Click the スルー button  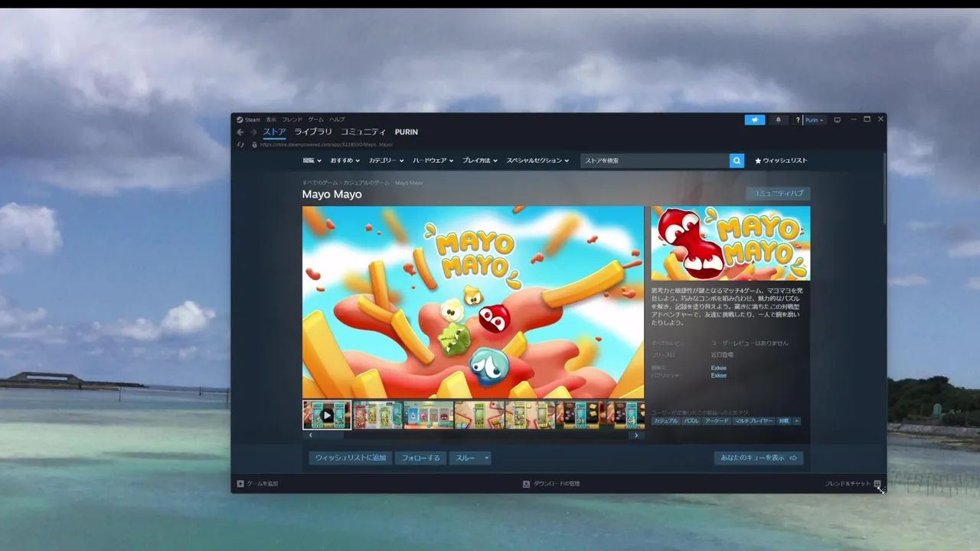[465, 458]
